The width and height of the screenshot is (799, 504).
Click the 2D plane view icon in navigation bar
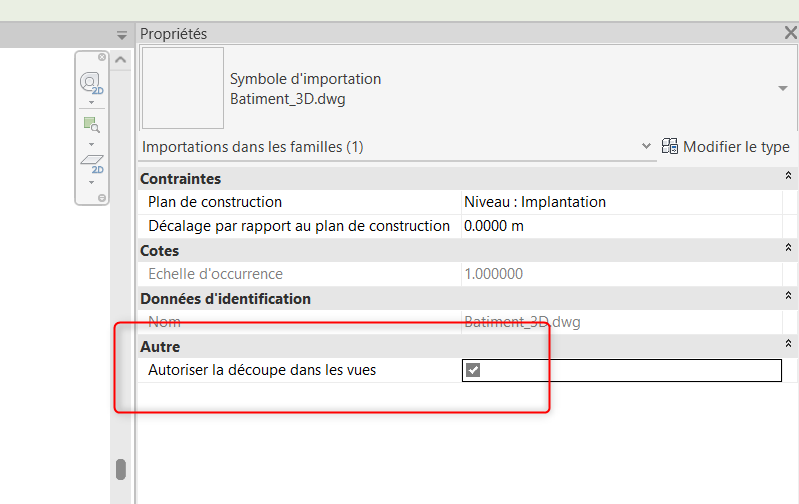pos(92,164)
